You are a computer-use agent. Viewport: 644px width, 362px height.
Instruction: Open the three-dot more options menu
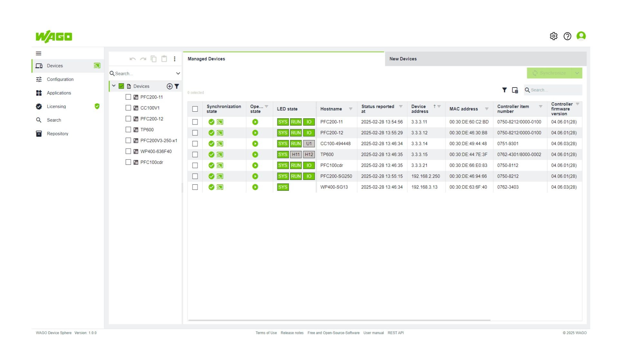[175, 59]
